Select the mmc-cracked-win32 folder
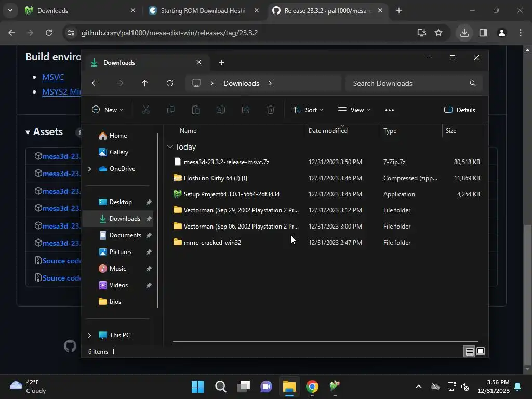 (212, 242)
